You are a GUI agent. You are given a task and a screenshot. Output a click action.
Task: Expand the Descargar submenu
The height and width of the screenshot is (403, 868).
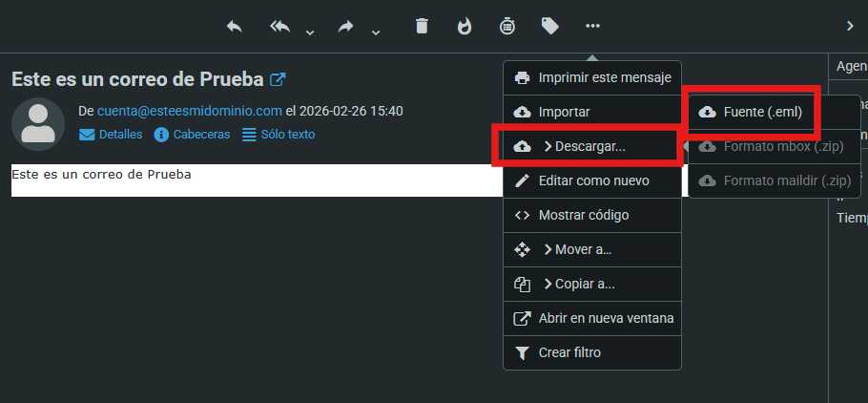click(584, 146)
